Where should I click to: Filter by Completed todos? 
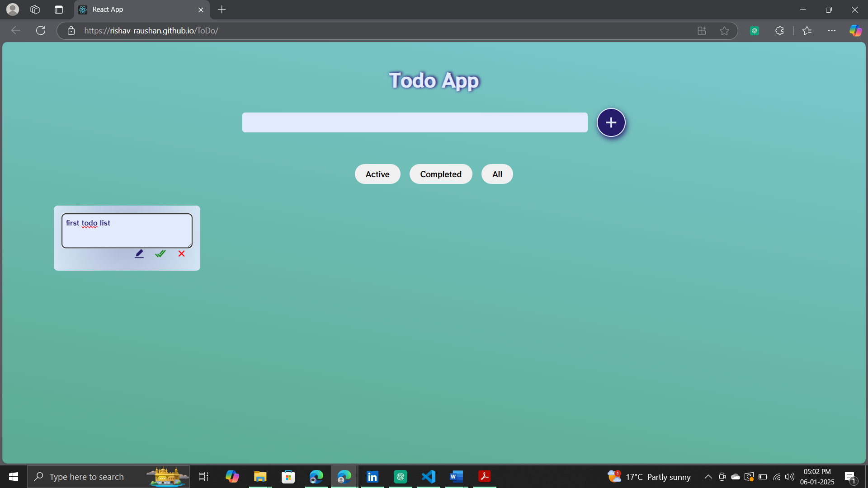click(441, 174)
